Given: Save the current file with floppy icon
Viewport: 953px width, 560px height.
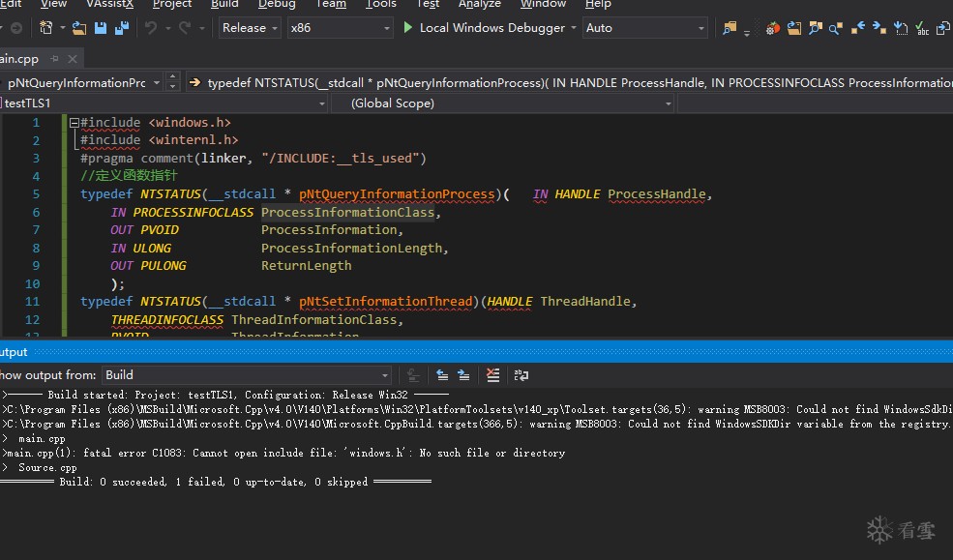Looking at the screenshot, I should 101,28.
